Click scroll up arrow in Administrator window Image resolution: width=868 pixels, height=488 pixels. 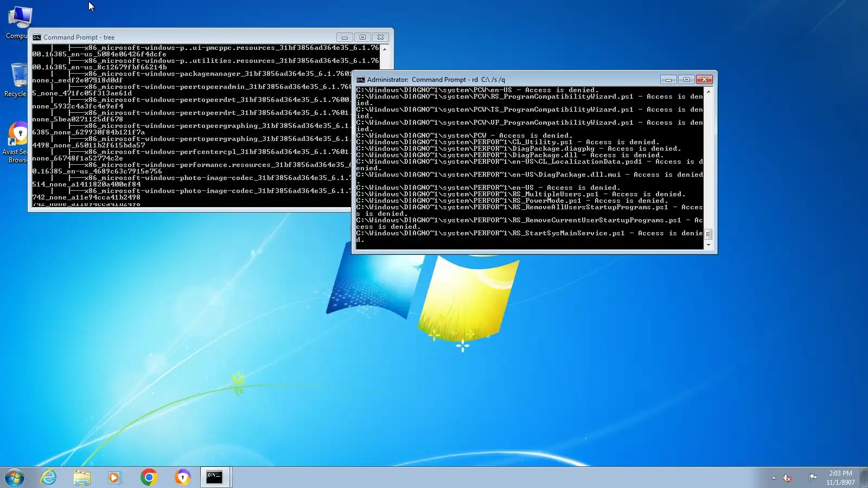(708, 92)
